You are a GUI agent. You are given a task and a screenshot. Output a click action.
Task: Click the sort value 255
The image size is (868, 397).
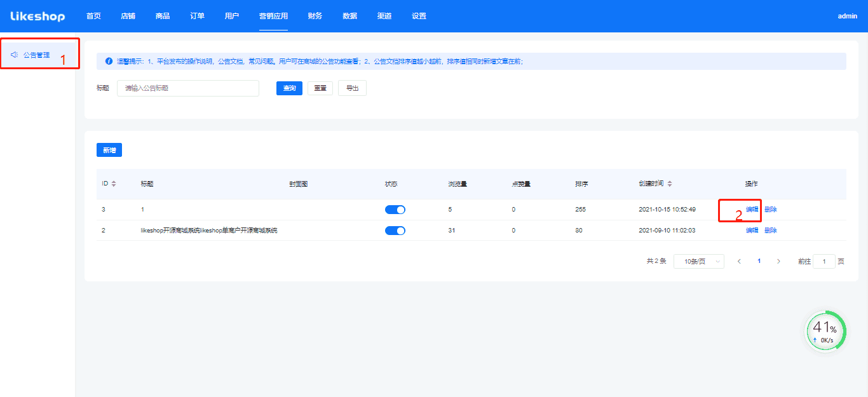click(x=580, y=210)
